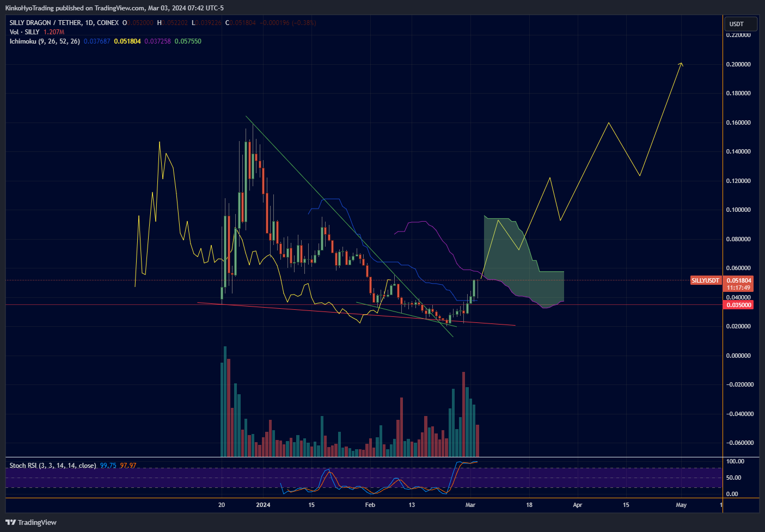Image resolution: width=765 pixels, height=532 pixels.
Task: Select the Stoch RSI (3, 3, 14, 14, close) label
Action: click(x=53, y=466)
